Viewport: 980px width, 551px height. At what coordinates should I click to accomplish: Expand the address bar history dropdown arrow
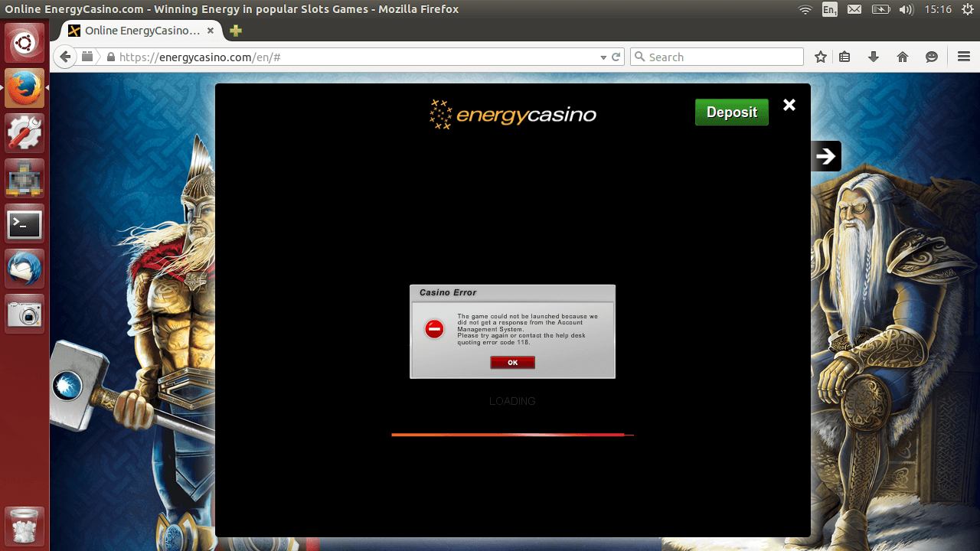click(603, 57)
